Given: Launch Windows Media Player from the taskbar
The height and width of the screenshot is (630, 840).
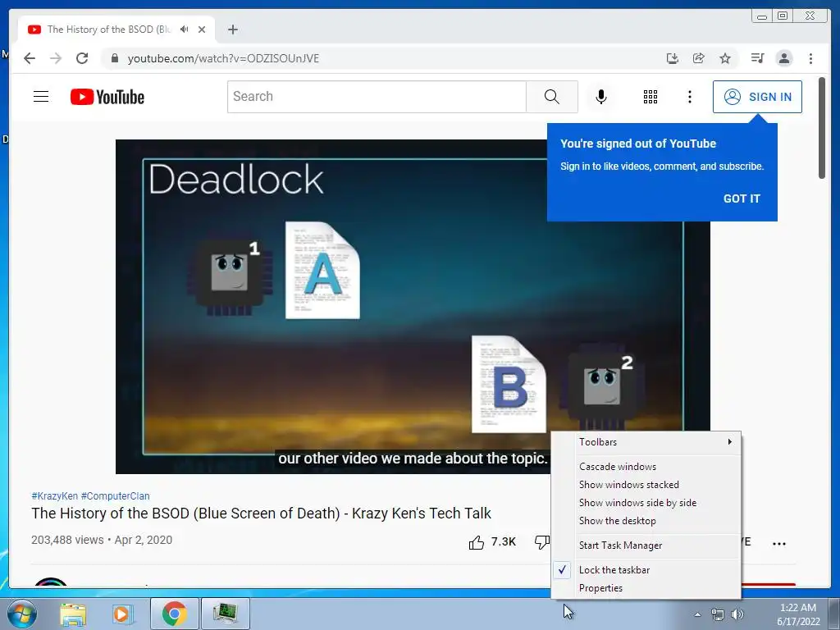Looking at the screenshot, I should coord(122,614).
